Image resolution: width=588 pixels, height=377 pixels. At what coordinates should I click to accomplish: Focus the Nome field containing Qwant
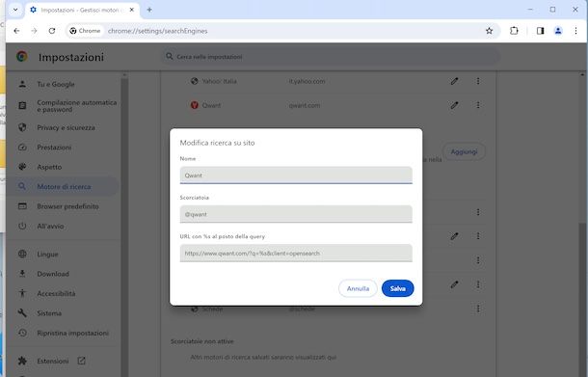coord(296,175)
